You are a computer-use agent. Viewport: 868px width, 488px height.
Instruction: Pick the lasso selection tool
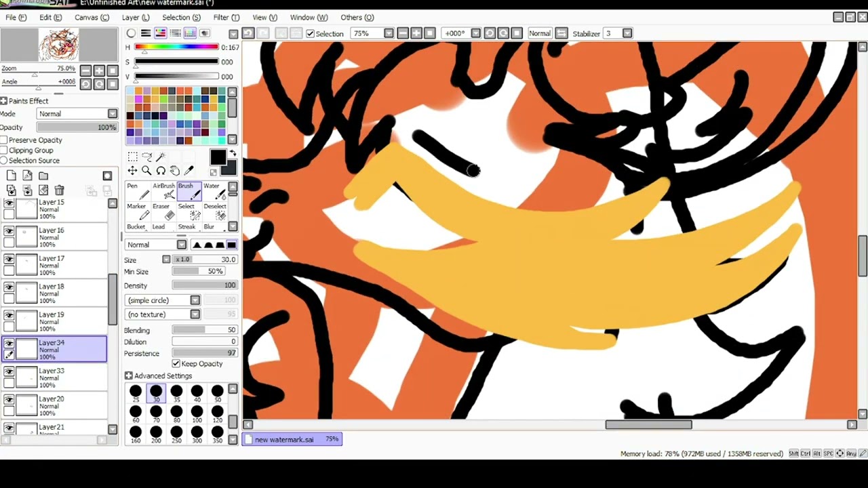[146, 157]
